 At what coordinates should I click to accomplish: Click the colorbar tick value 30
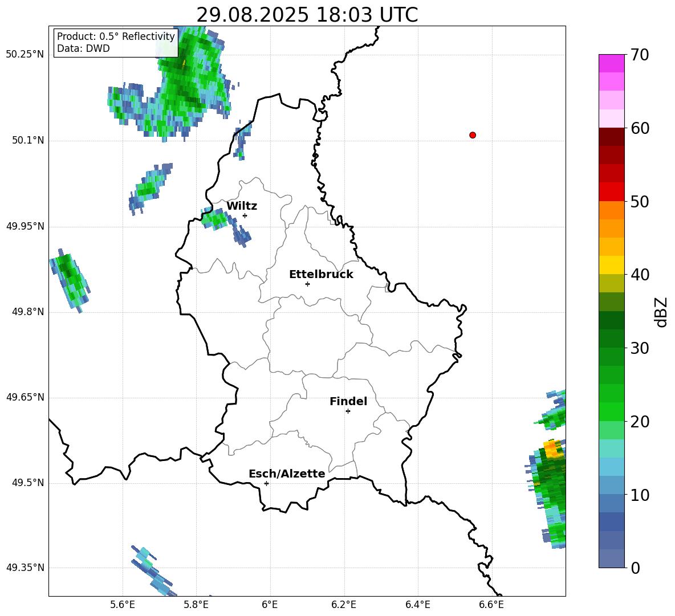pos(640,348)
